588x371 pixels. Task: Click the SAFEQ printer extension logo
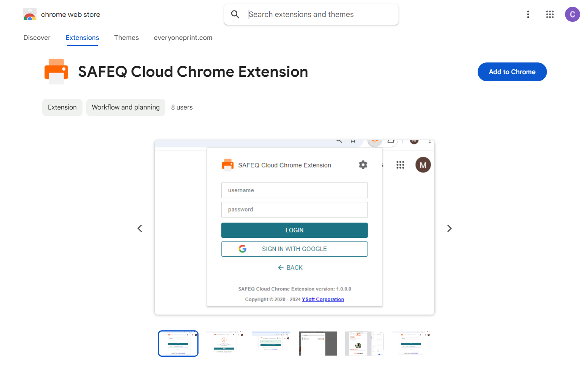click(56, 71)
